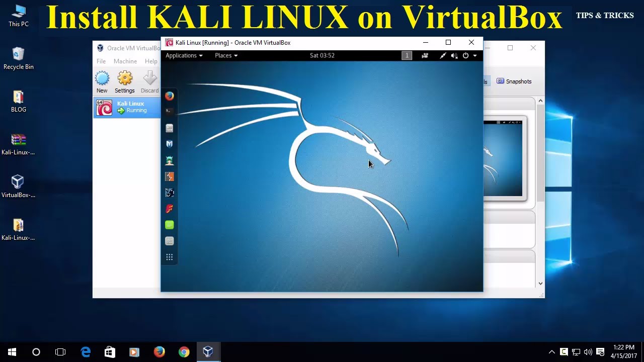Select the Kali Linux VM entry

(x=127, y=107)
